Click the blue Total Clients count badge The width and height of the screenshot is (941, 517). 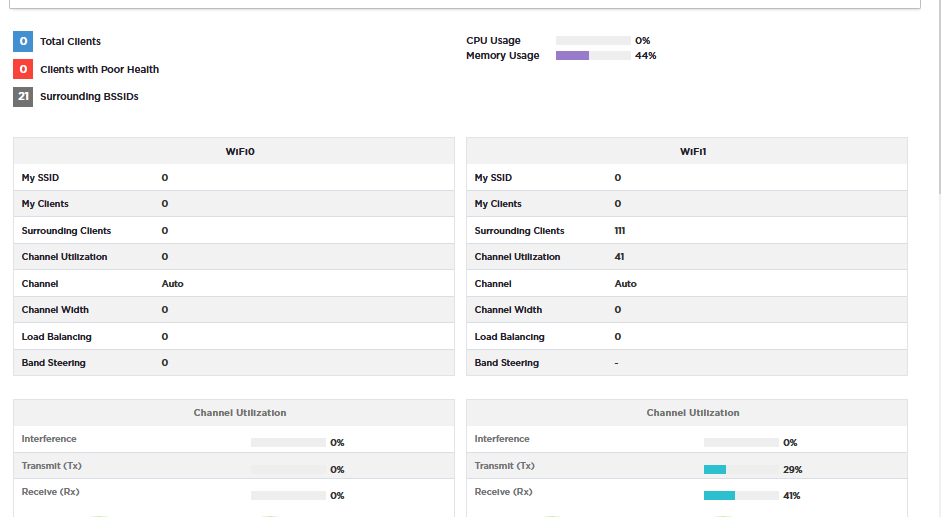23,41
